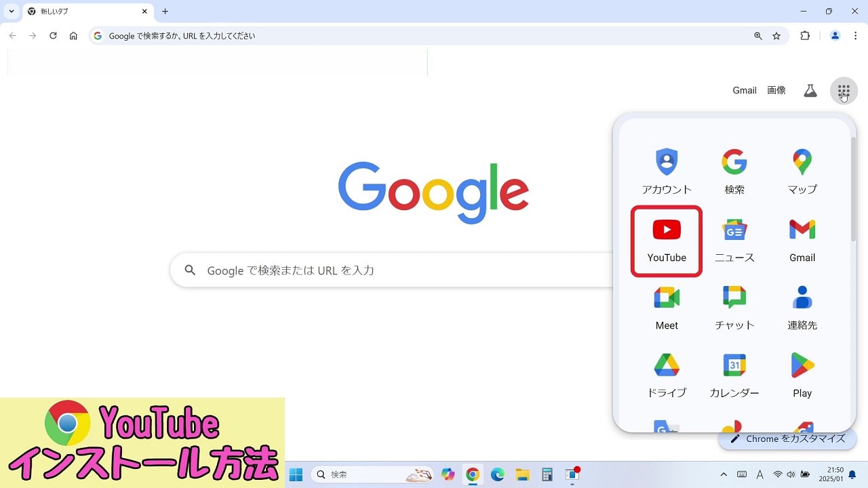Open zoom magnifier icon in address bar
The image size is (868, 488).
pyautogui.click(x=758, y=36)
